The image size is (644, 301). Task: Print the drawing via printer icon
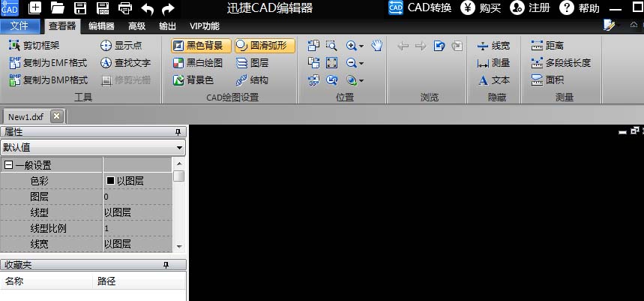point(125,8)
